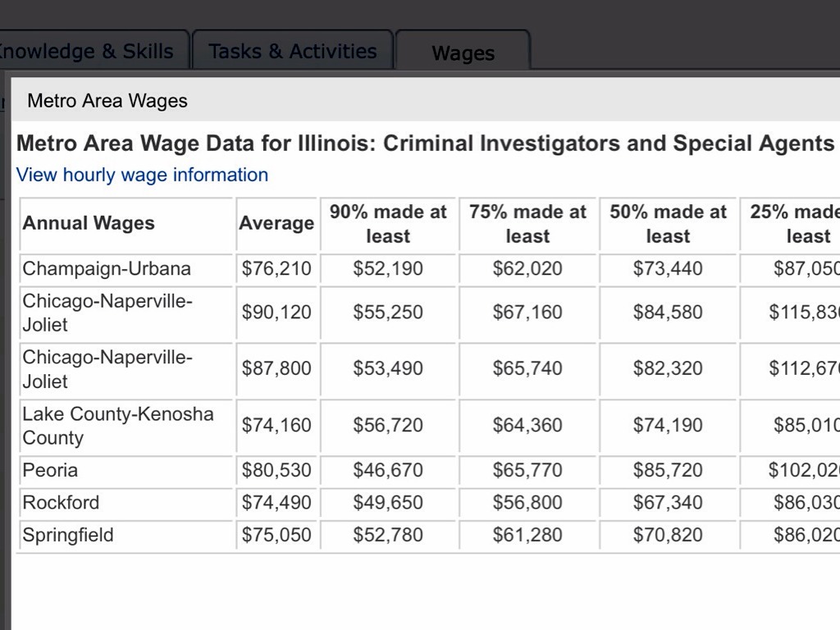Click the Lake County-Kenosha County row label

point(117,425)
